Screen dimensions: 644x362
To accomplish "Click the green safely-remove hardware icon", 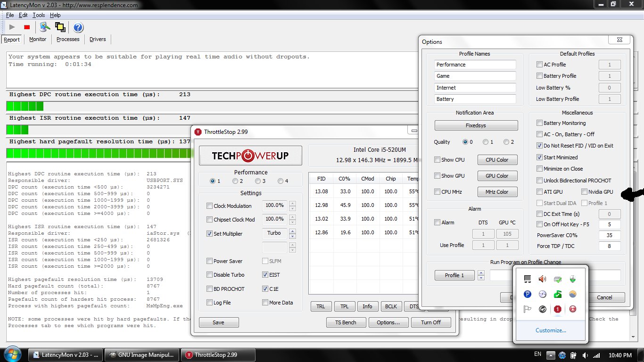I will [558, 294].
